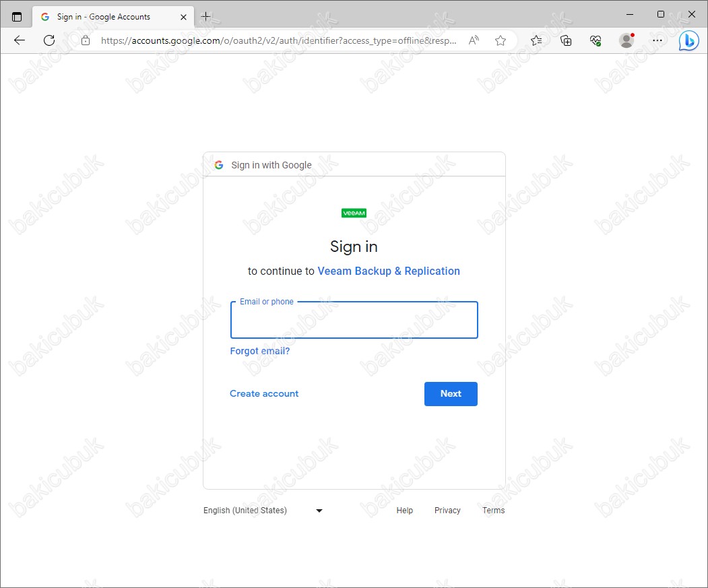This screenshot has width=708, height=588.
Task: Click the Create account link
Action: click(264, 393)
